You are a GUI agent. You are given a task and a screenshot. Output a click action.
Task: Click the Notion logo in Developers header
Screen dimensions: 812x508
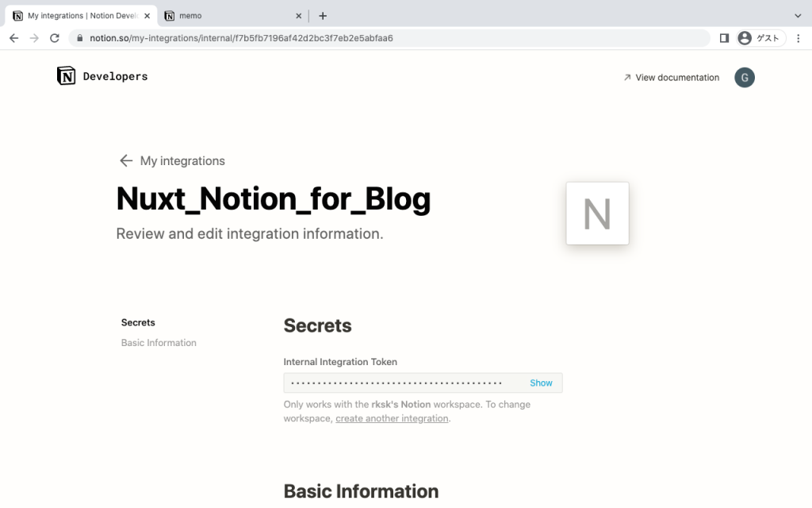coord(67,76)
